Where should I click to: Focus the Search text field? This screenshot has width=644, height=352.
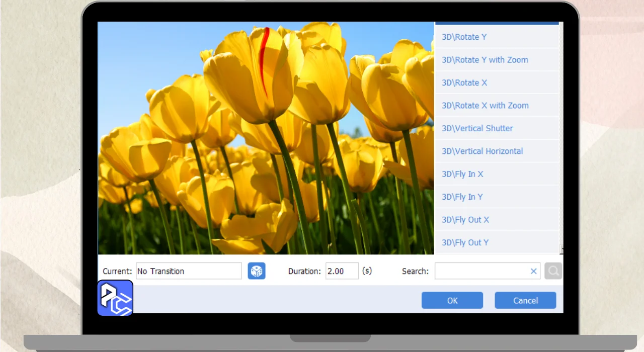(480, 271)
